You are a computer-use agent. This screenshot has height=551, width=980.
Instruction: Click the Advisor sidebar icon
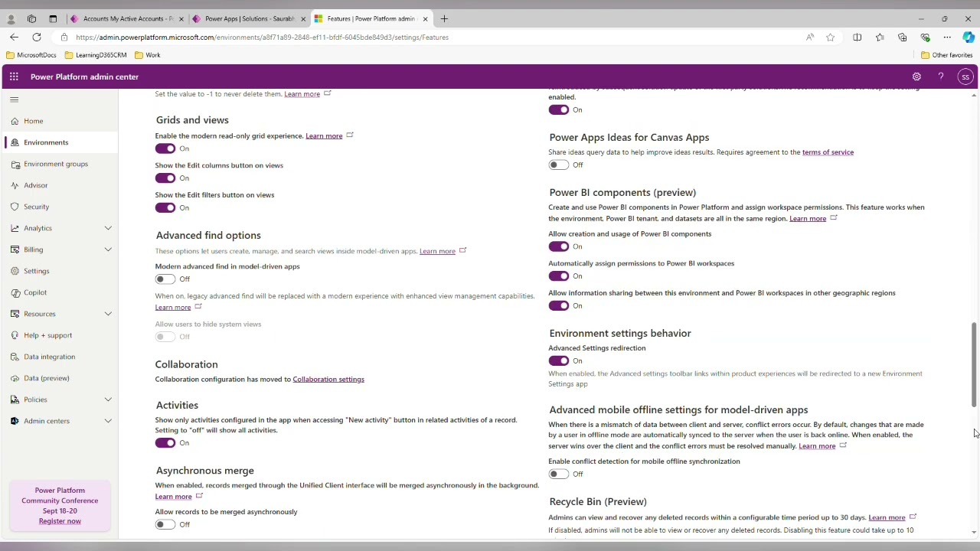tap(15, 185)
